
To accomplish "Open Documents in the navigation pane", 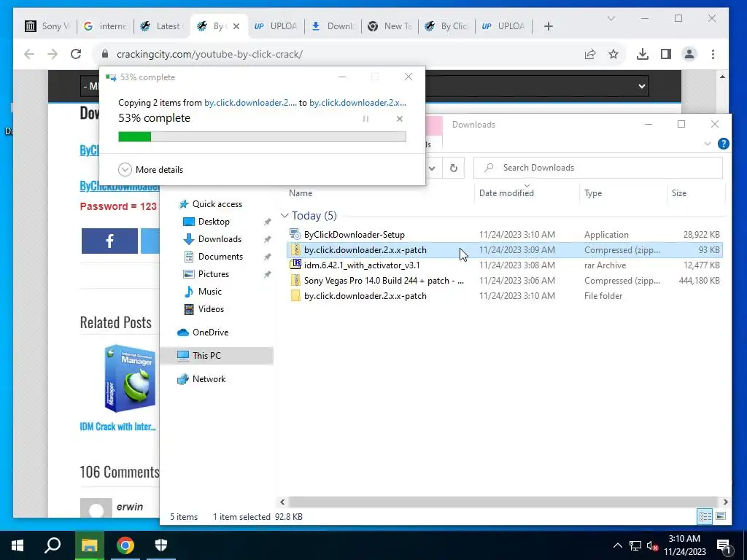I will [220, 257].
